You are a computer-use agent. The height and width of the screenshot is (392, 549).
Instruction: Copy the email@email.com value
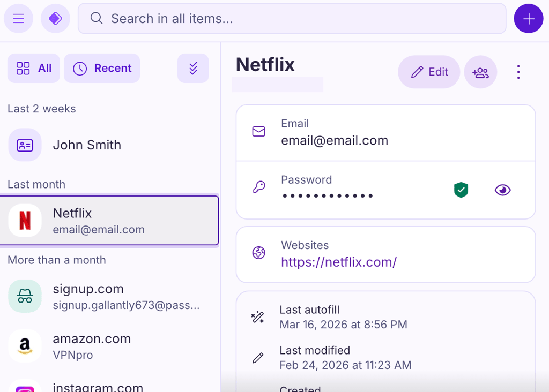tap(335, 141)
